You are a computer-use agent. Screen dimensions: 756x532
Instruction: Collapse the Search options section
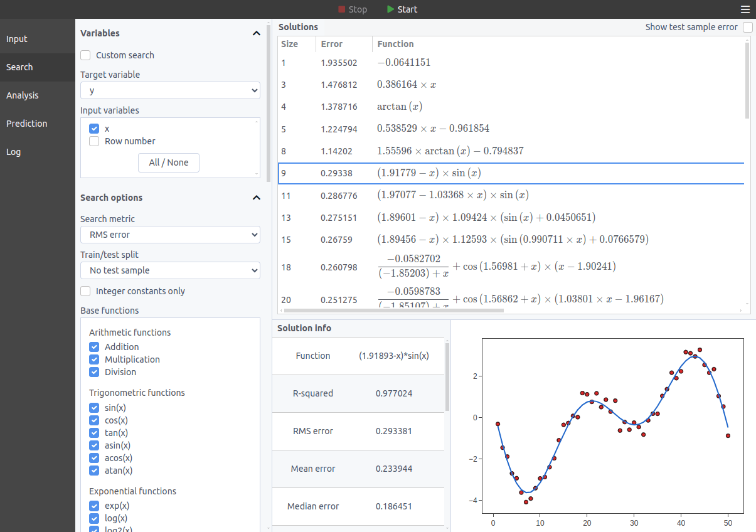(256, 197)
